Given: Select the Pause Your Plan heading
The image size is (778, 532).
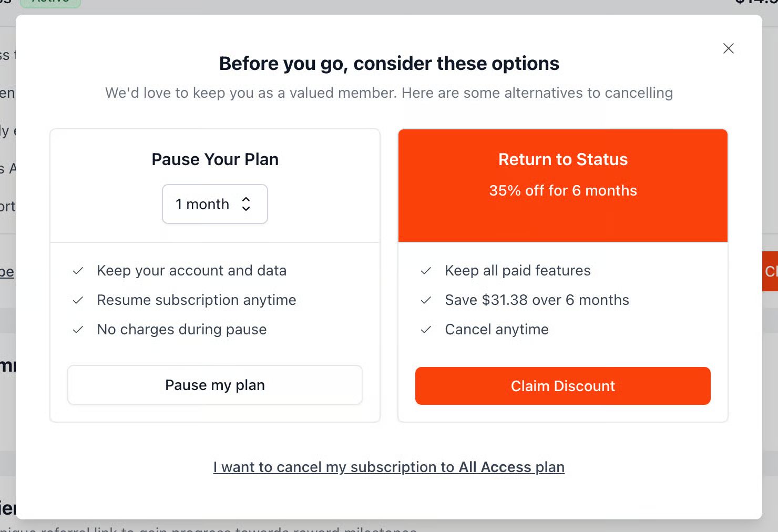Looking at the screenshot, I should coord(215,159).
